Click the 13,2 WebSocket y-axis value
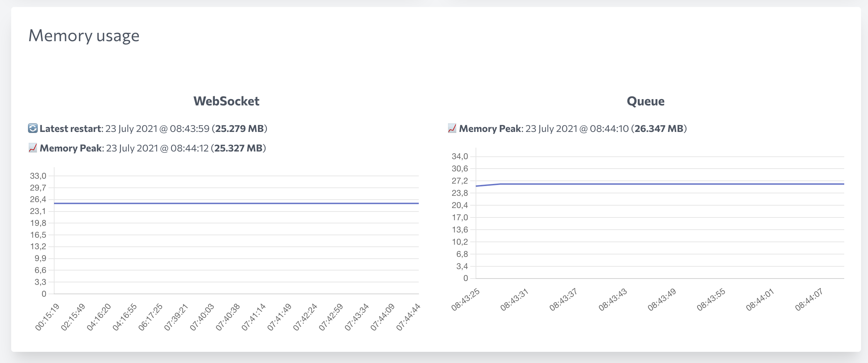The height and width of the screenshot is (363, 868). 38,246
